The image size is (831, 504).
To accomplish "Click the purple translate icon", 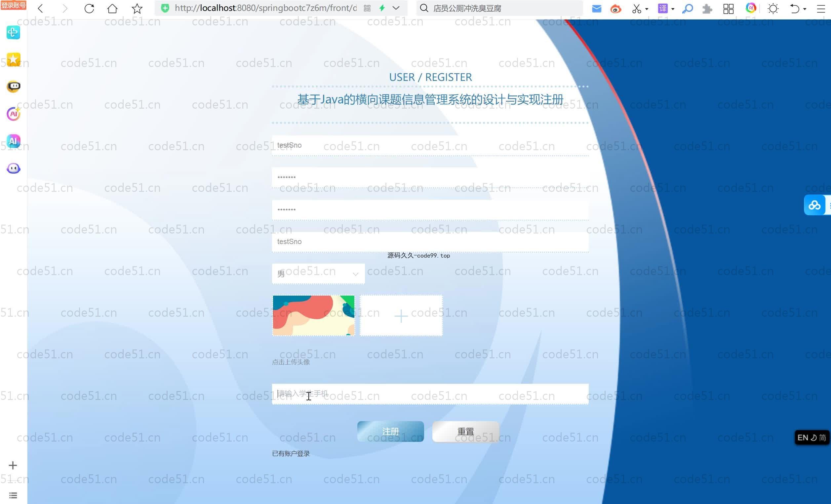I will tap(663, 9).
